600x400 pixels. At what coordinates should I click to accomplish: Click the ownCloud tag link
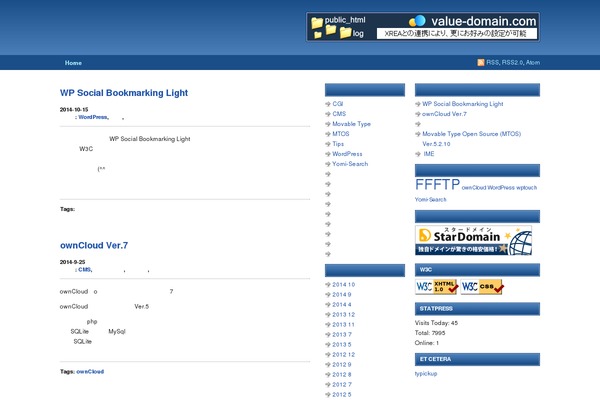coord(90,371)
